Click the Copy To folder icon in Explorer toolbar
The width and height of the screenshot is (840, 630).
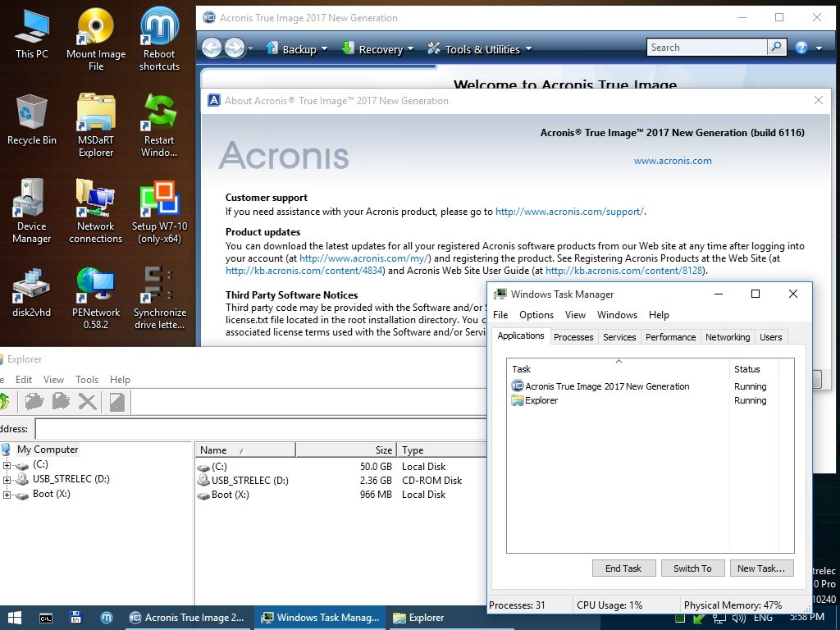pyautogui.click(x=34, y=401)
